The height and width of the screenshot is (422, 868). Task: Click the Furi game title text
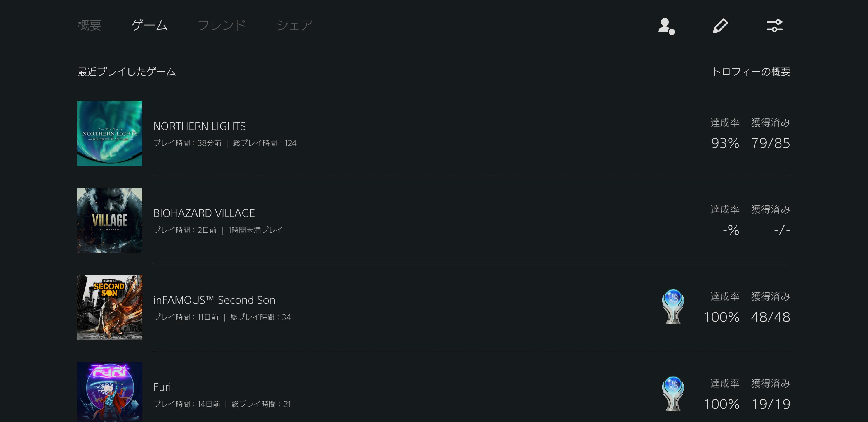pos(162,387)
